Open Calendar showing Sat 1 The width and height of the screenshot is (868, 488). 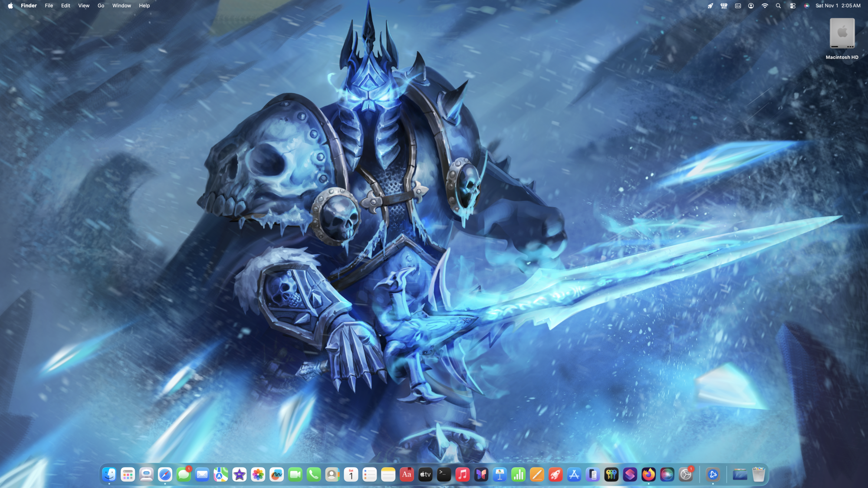click(x=351, y=475)
